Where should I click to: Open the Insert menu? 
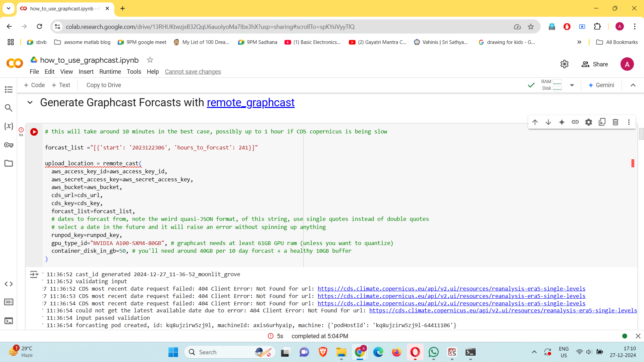(86, 72)
